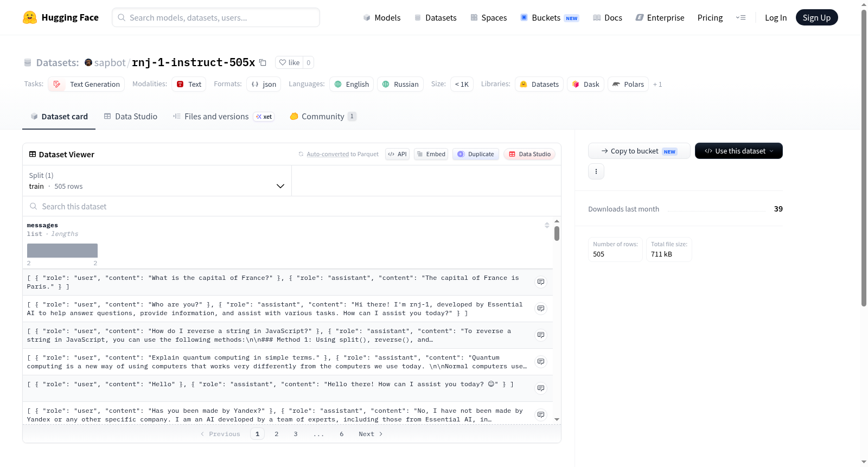Expand Use this dataset dropdown
This screenshot has height=467, width=868.
(739, 151)
